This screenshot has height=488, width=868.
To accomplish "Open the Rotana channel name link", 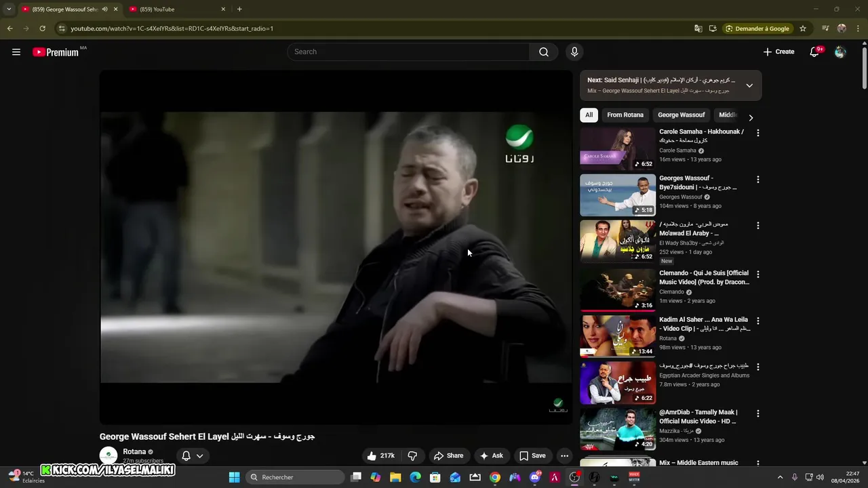I will [134, 452].
